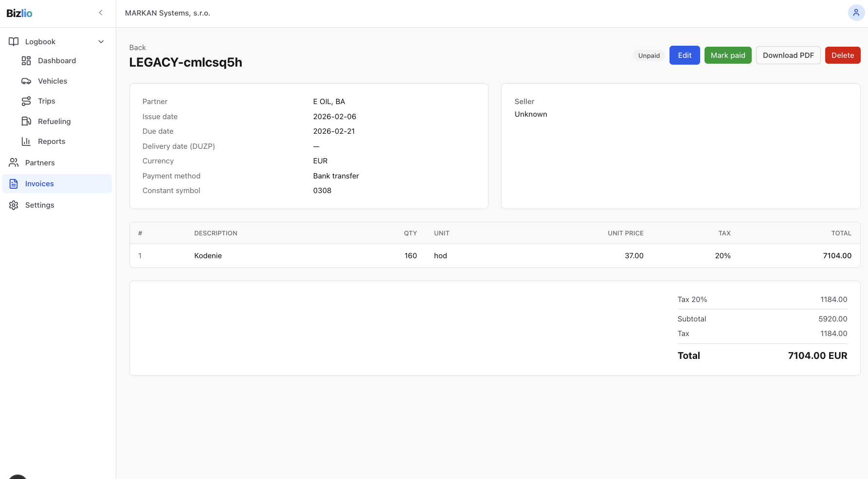Viewport: 868px width, 479px height.
Task: Collapse the Logbook section chevron
Action: pyautogui.click(x=101, y=42)
